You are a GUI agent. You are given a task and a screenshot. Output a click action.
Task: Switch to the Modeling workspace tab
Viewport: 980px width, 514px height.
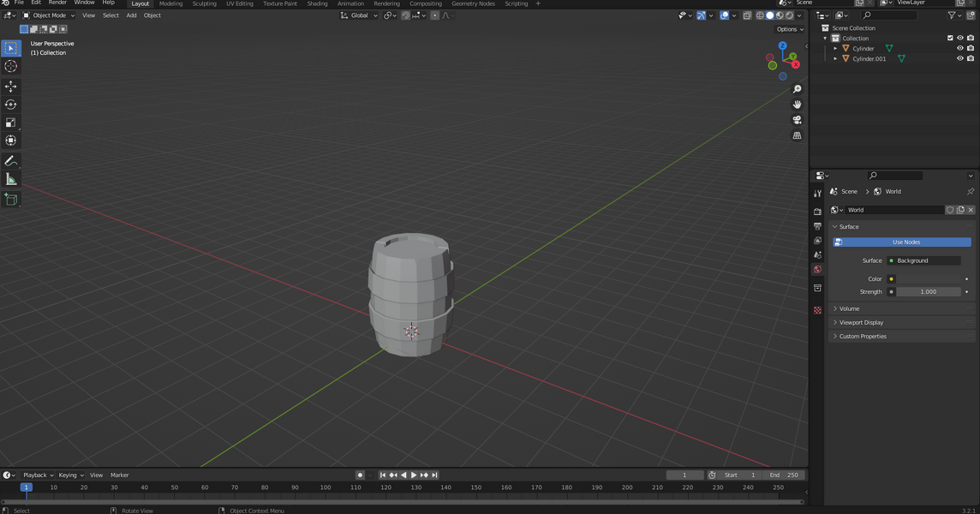pos(170,3)
